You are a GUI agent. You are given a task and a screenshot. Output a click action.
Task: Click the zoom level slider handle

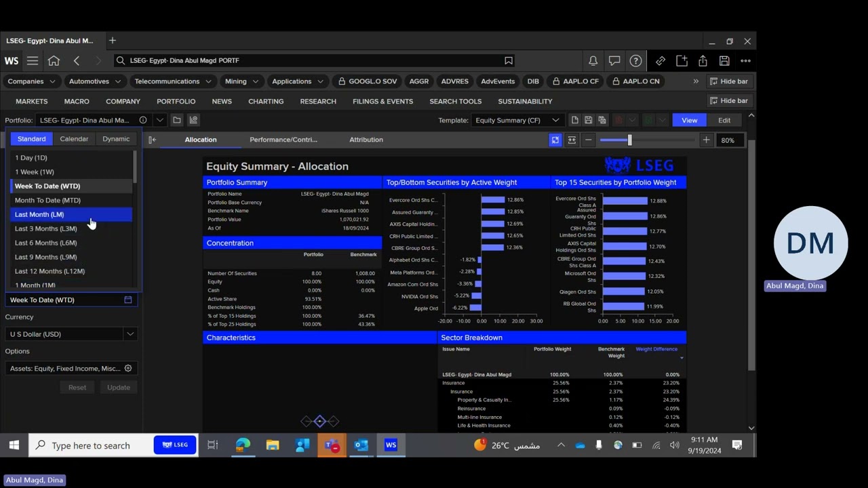(x=629, y=140)
